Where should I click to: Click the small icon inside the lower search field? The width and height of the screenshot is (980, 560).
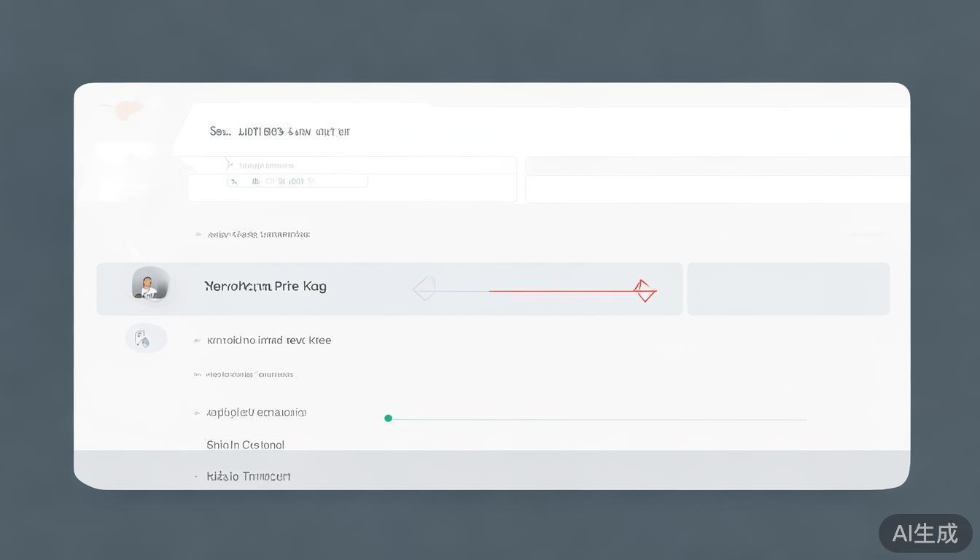pyautogui.click(x=234, y=182)
